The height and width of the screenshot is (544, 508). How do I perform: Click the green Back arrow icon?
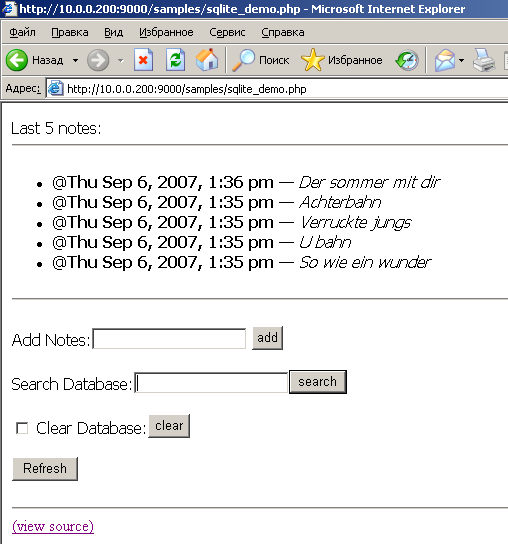coord(17,60)
